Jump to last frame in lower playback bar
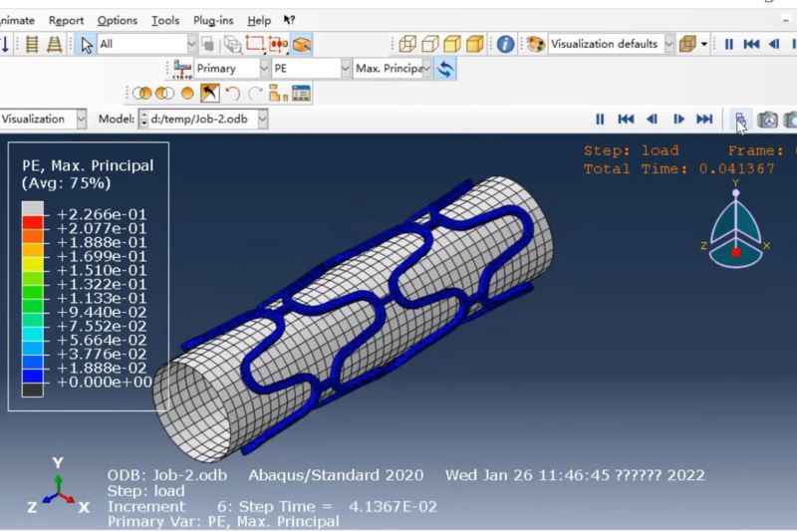The image size is (797, 532). click(x=704, y=120)
